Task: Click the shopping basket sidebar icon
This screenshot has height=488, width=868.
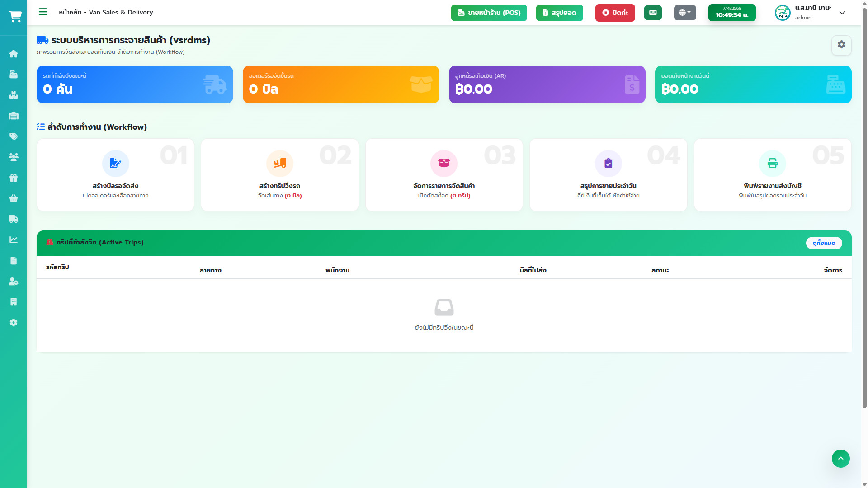Action: (14, 198)
